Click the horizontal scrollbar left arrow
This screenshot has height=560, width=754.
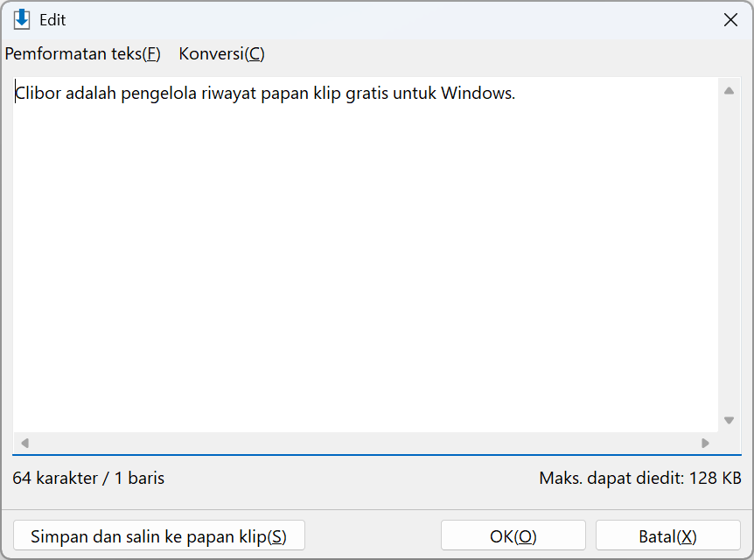tap(25, 443)
